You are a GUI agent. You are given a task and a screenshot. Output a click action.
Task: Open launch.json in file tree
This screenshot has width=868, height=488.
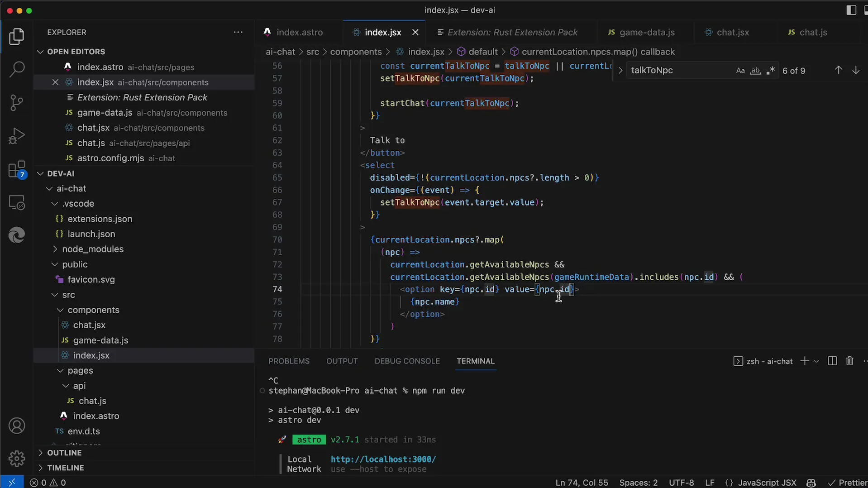click(91, 234)
